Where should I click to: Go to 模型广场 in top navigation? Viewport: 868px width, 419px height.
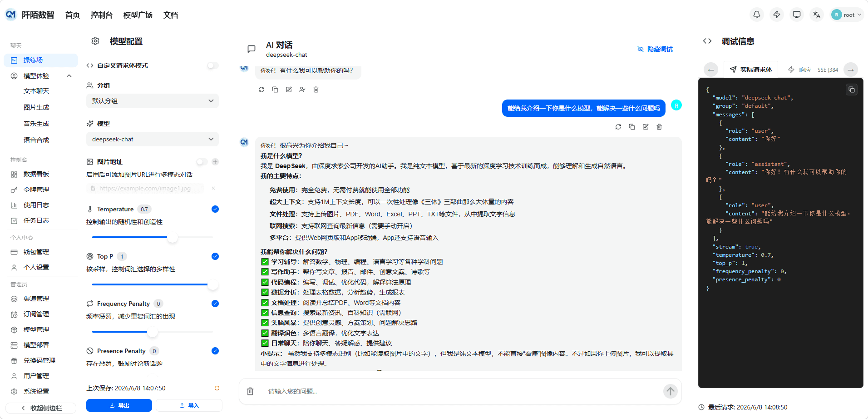(138, 15)
